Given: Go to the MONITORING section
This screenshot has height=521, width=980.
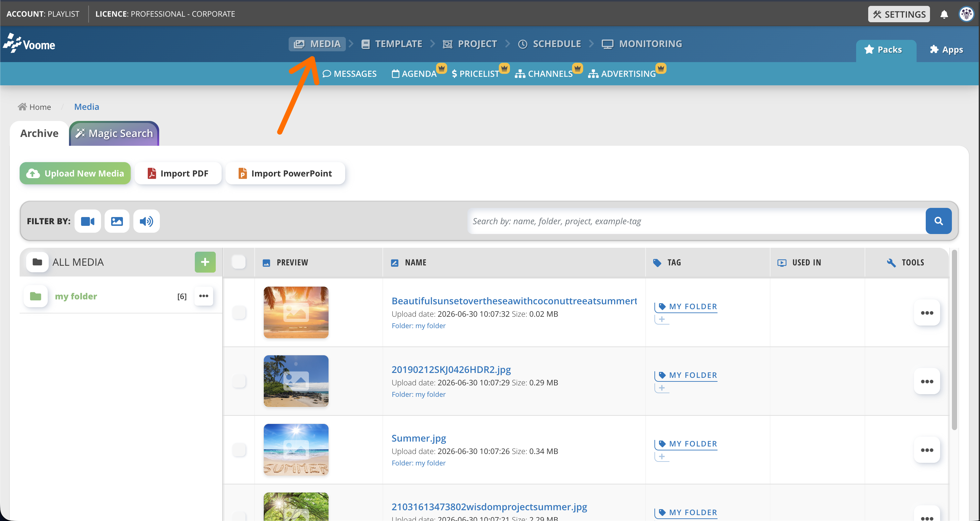Looking at the screenshot, I should (642, 44).
